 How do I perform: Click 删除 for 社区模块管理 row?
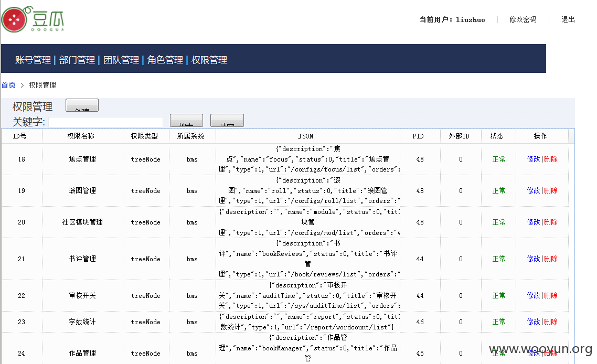point(550,222)
